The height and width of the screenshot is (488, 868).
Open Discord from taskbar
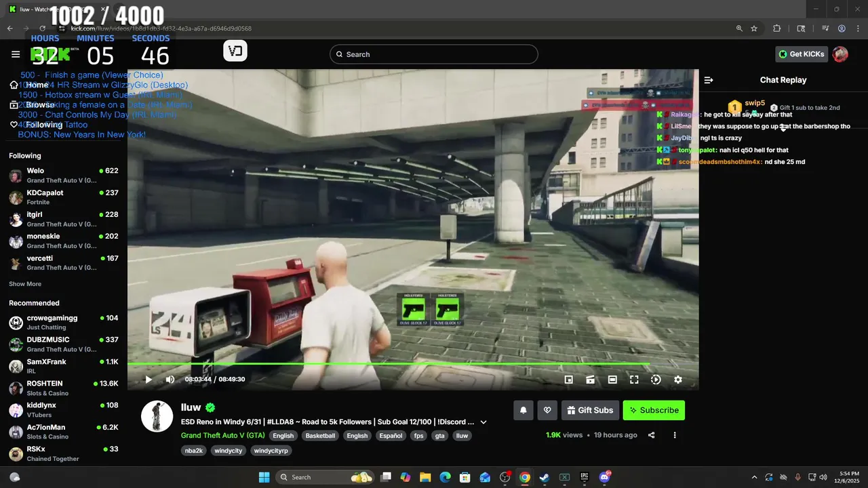point(604,477)
